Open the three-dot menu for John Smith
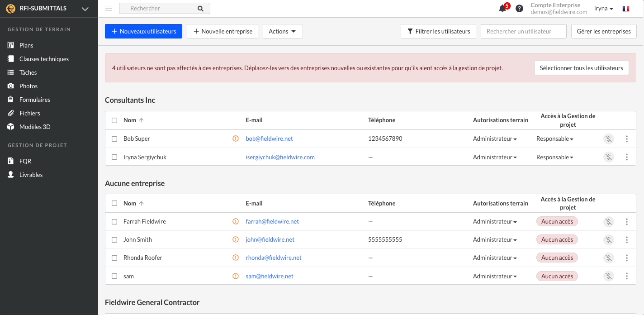This screenshot has height=315, width=644. (627, 240)
